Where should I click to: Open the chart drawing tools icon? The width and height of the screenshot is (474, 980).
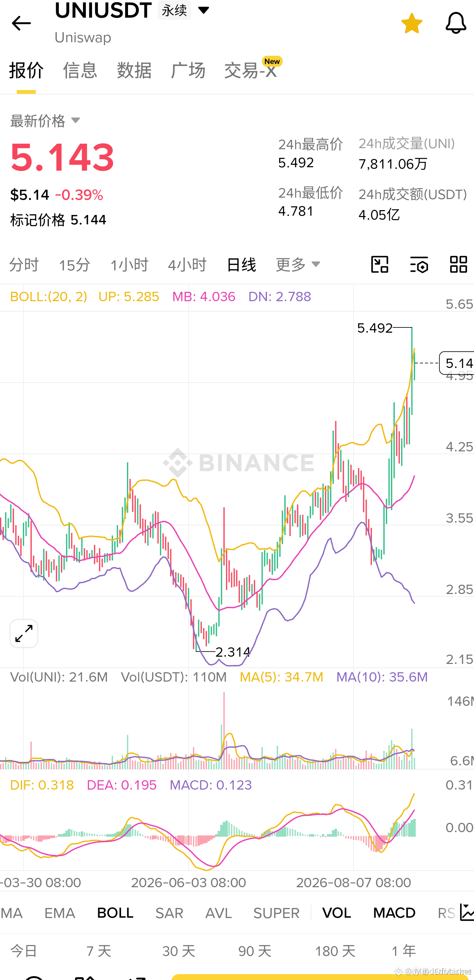click(380, 264)
